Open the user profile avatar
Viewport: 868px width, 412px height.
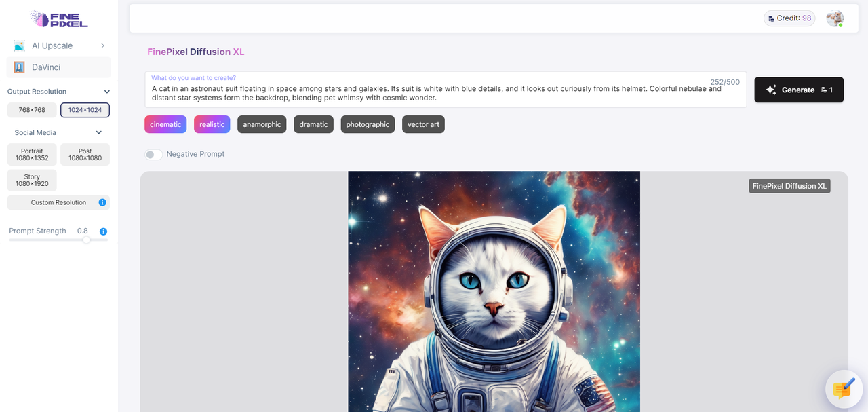click(x=835, y=18)
